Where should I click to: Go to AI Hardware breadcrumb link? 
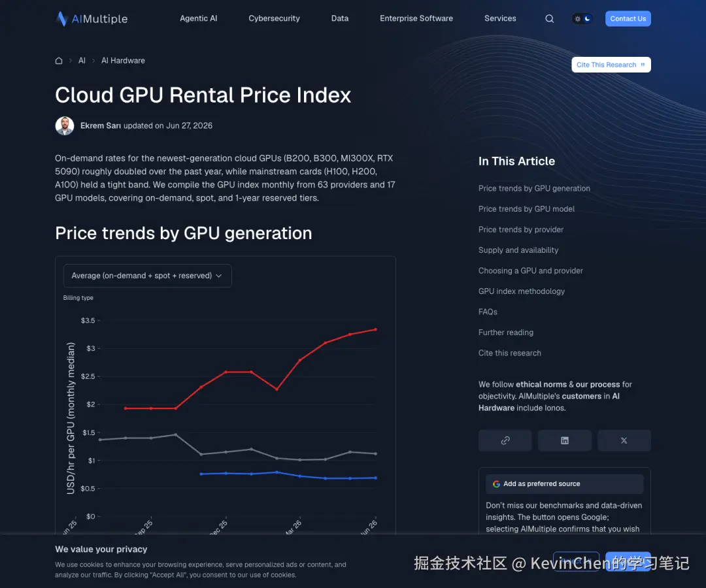[x=123, y=60]
